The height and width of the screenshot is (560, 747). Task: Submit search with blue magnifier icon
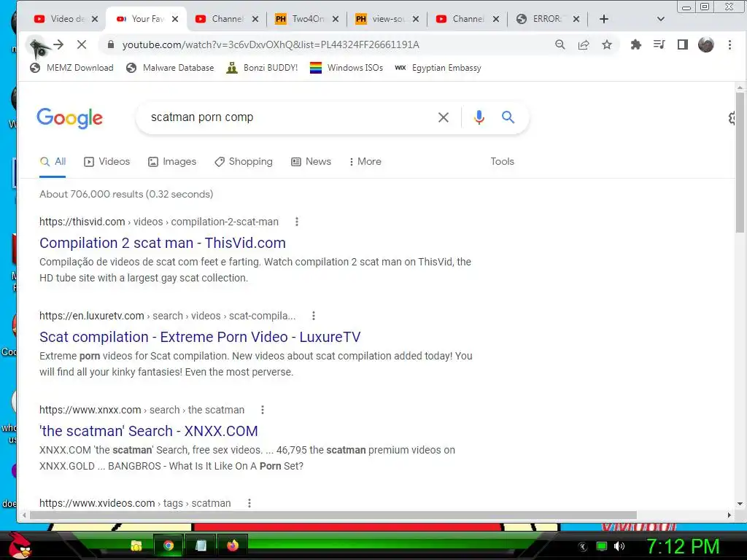pyautogui.click(x=508, y=117)
